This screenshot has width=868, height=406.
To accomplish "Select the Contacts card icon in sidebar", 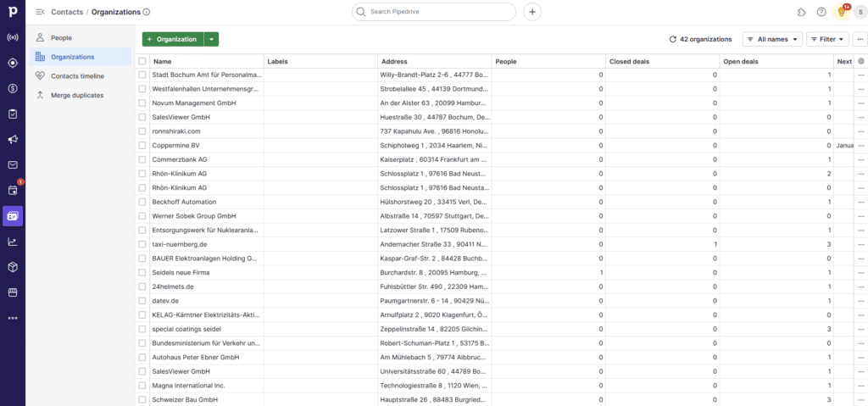I will [x=12, y=216].
